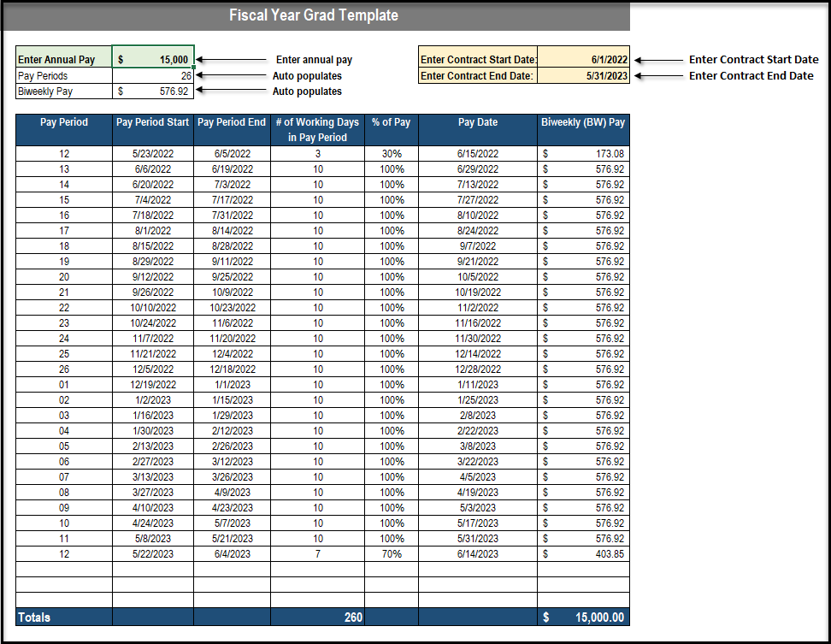
Task: Click the # of Working Days header
Action: [x=317, y=129]
